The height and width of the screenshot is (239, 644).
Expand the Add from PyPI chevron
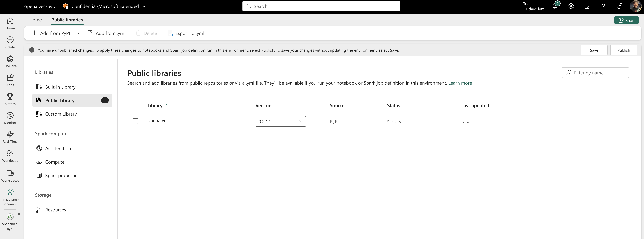tap(78, 33)
